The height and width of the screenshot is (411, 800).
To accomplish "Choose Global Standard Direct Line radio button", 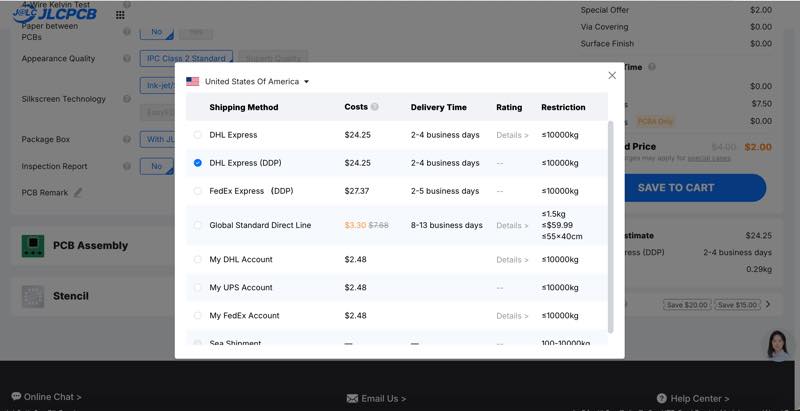I will coord(197,225).
